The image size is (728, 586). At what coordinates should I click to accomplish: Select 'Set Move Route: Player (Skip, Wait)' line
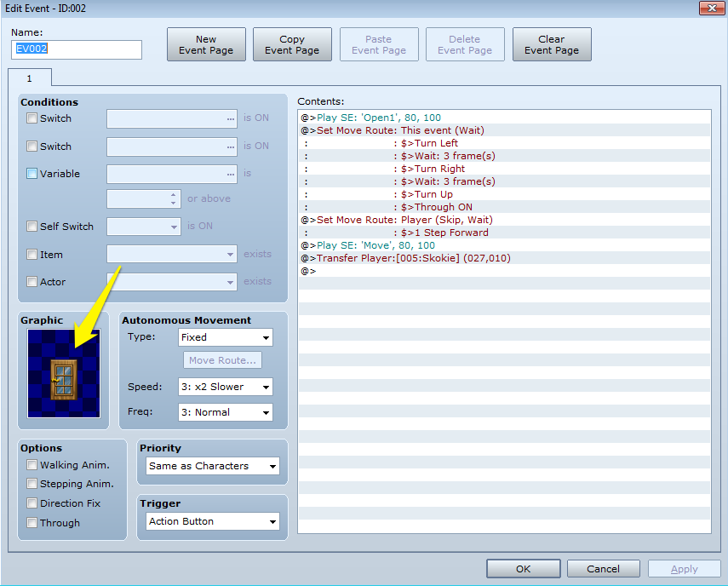click(505, 220)
